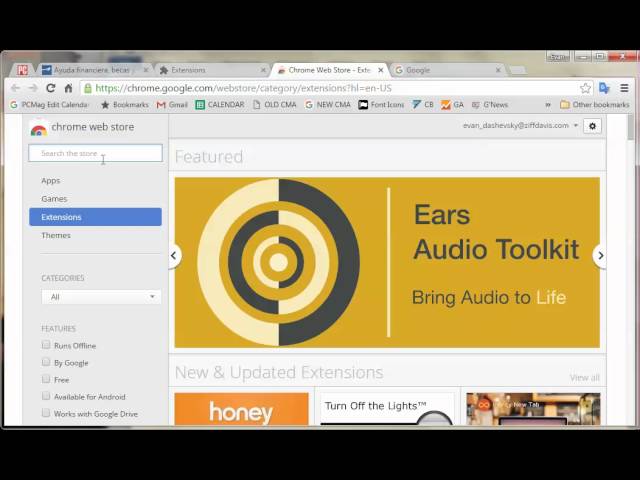The image size is (640, 480).
Task: Close the Extensions tab
Action: (263, 70)
